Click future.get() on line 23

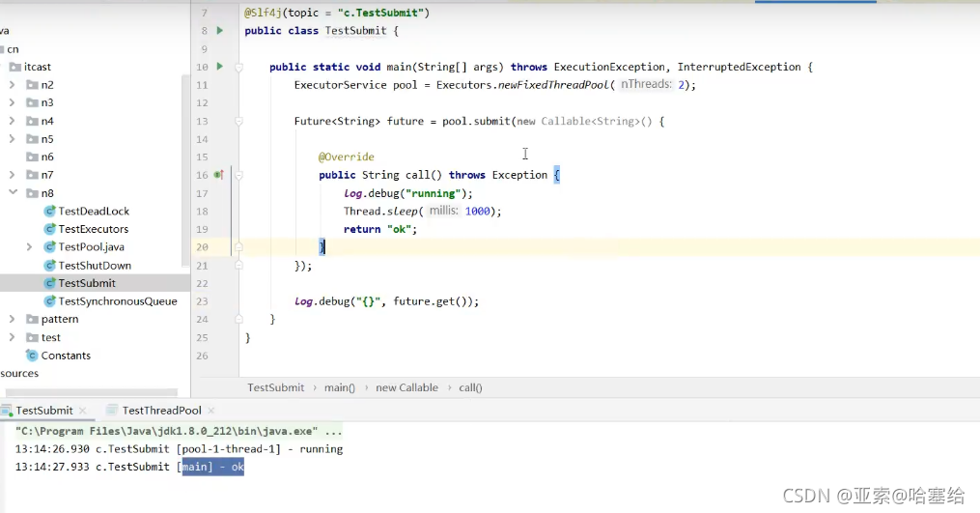click(433, 301)
